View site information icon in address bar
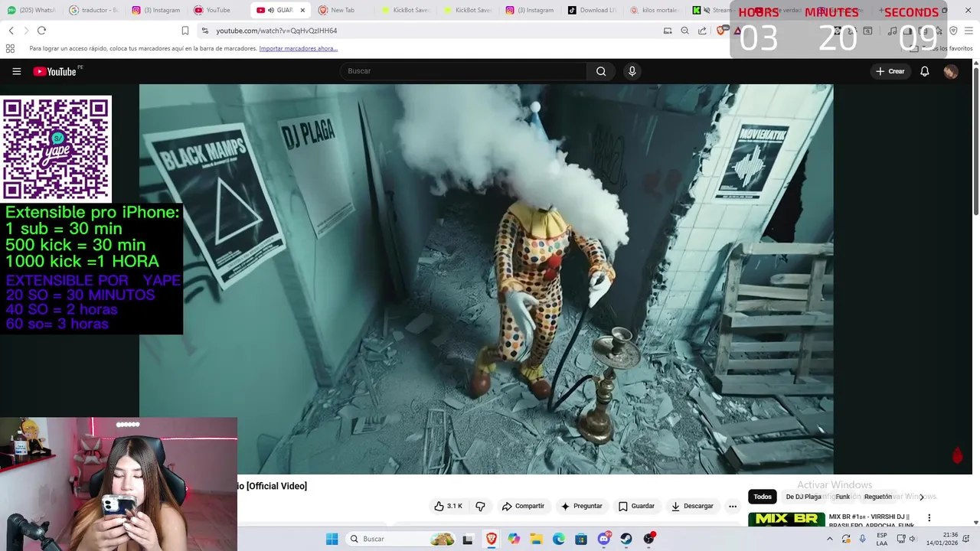 pyautogui.click(x=204, y=31)
